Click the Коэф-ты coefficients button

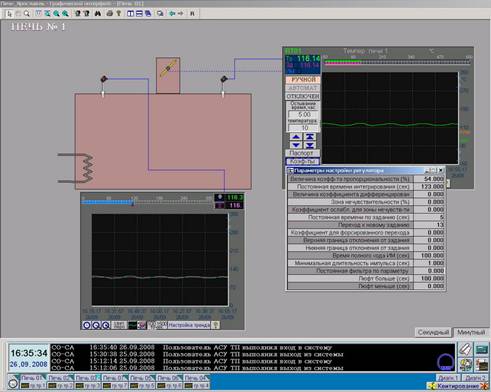[x=302, y=161]
